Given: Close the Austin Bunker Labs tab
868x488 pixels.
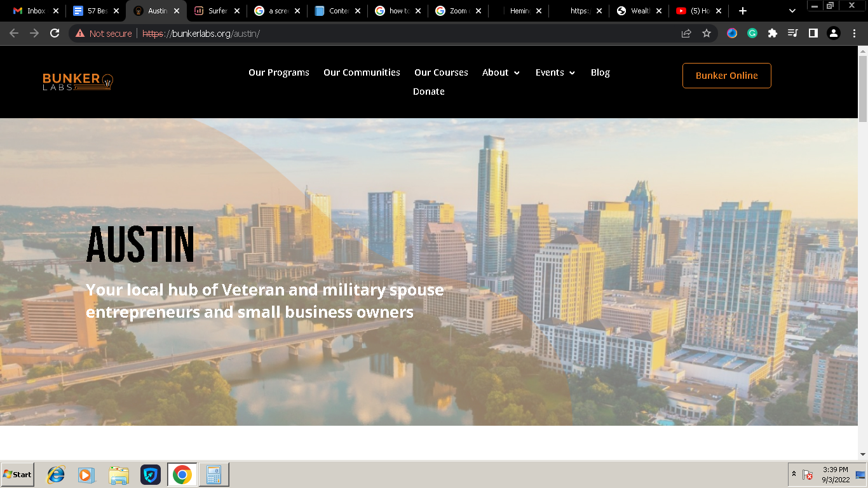Looking at the screenshot, I should (x=177, y=11).
